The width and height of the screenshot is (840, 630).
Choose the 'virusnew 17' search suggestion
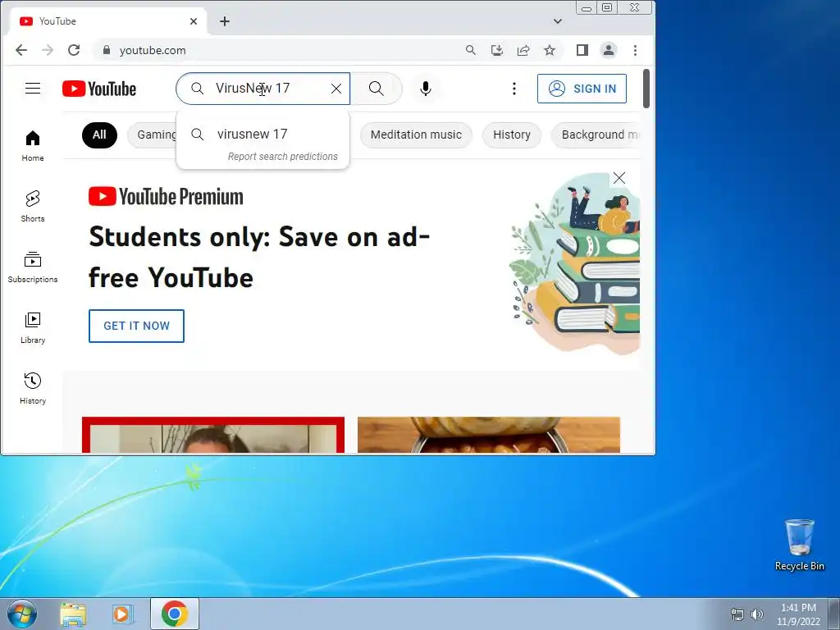click(262, 134)
